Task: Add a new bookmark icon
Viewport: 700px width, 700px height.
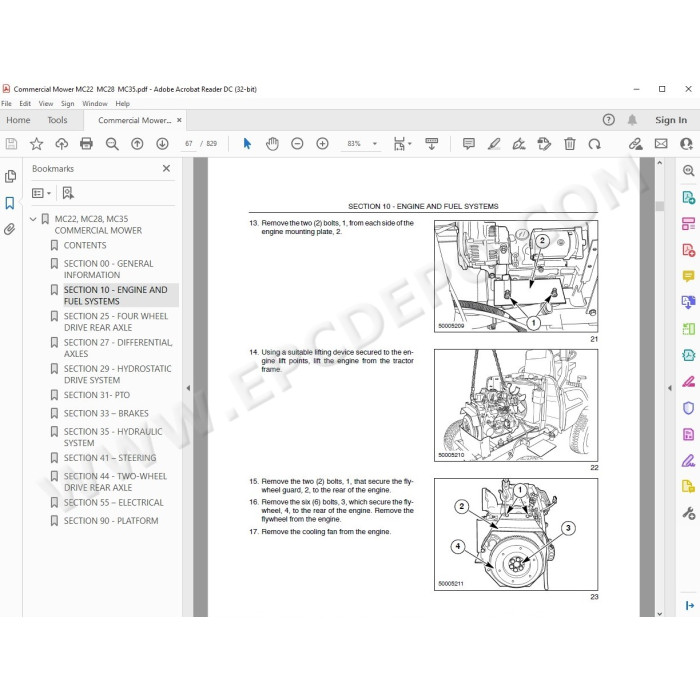Action: click(x=68, y=193)
